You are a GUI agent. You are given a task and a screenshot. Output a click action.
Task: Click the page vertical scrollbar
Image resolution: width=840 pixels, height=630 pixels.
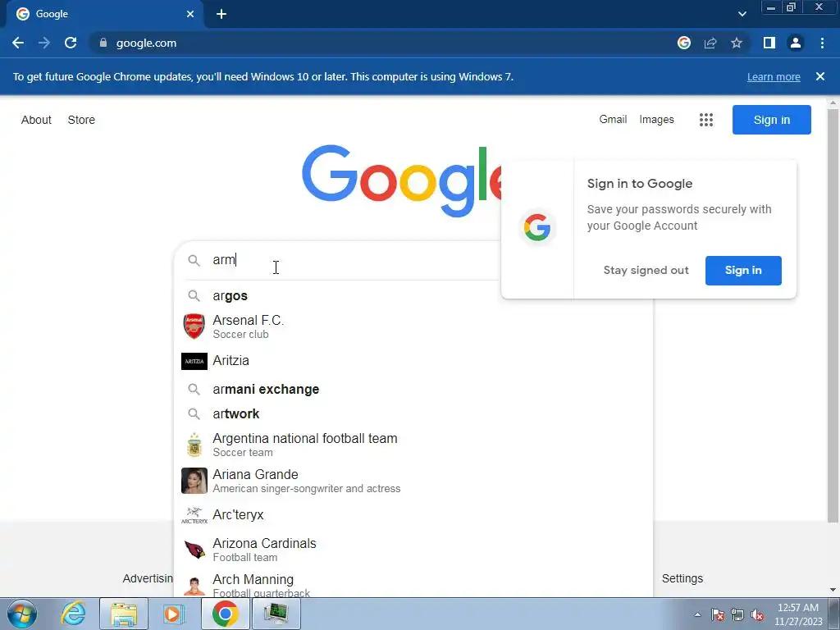pyautogui.click(x=833, y=315)
